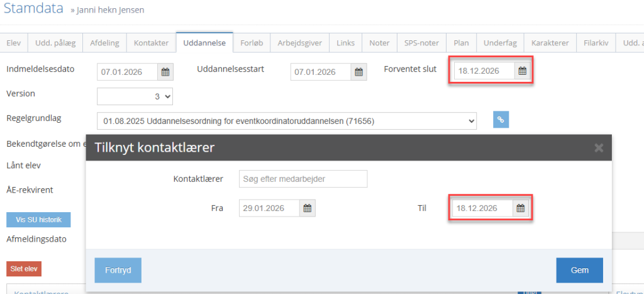Click the blue link icon beside Regelgrundlag
Viewport: 644px width, 294px height.
coord(501,119)
